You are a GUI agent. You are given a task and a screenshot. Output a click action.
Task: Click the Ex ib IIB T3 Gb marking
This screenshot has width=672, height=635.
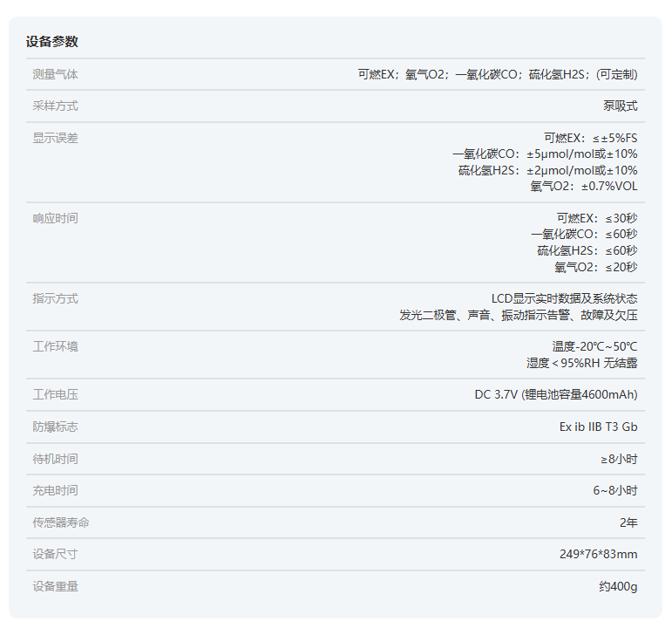(598, 427)
